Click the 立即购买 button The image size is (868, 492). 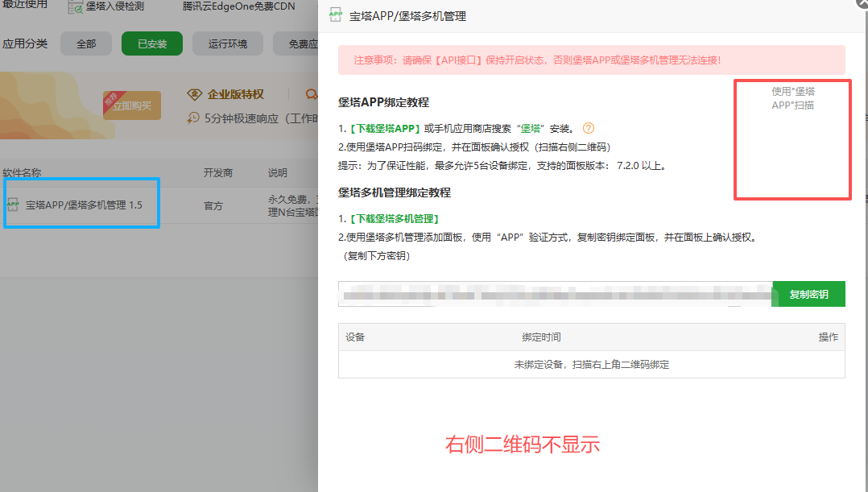132,105
